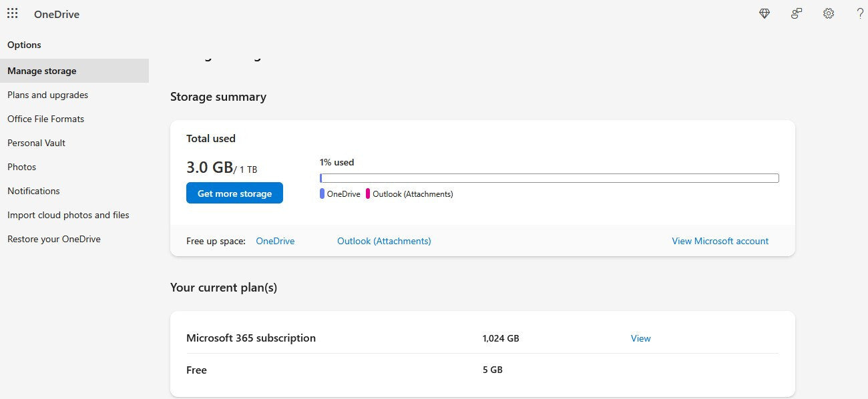This screenshot has width=868, height=399.
Task: Open Plans and upgrades option
Action: tap(48, 95)
